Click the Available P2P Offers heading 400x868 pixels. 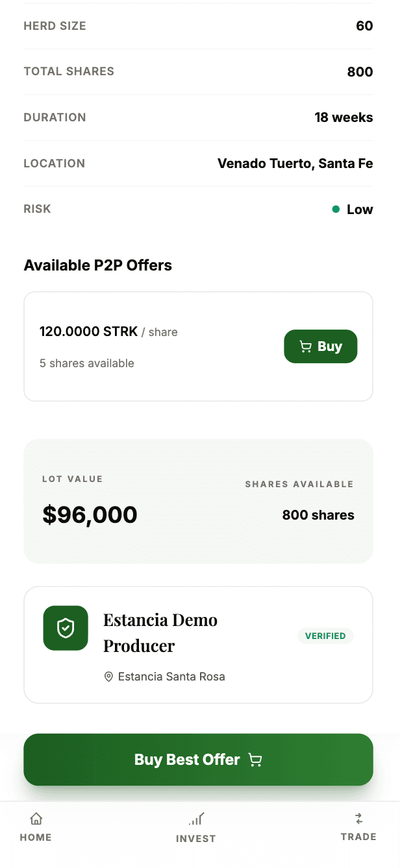[97, 265]
